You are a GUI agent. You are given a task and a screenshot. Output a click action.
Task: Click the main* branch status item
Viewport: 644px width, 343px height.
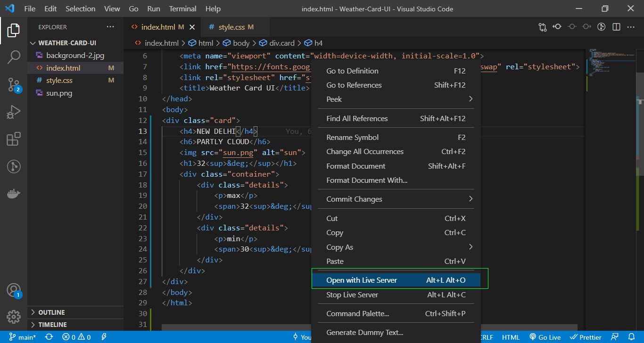pyautogui.click(x=22, y=337)
